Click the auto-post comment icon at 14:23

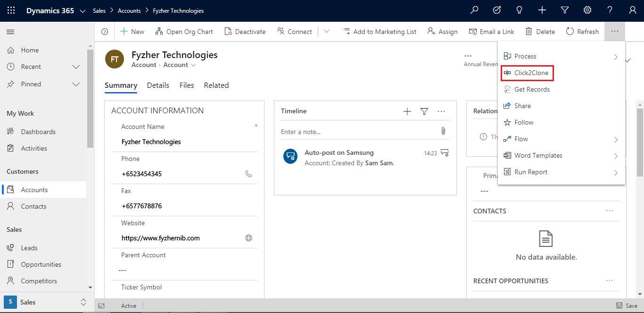tap(445, 153)
